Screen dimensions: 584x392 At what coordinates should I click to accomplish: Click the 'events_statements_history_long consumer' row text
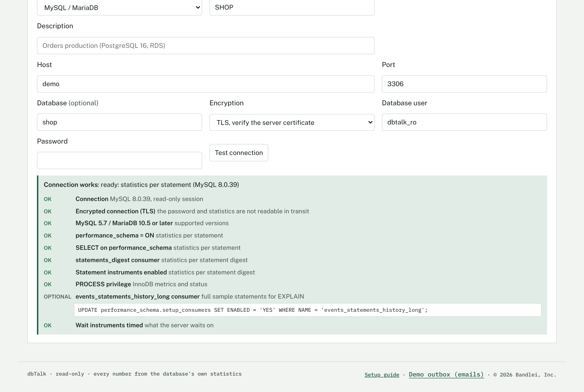pyautogui.click(x=190, y=297)
